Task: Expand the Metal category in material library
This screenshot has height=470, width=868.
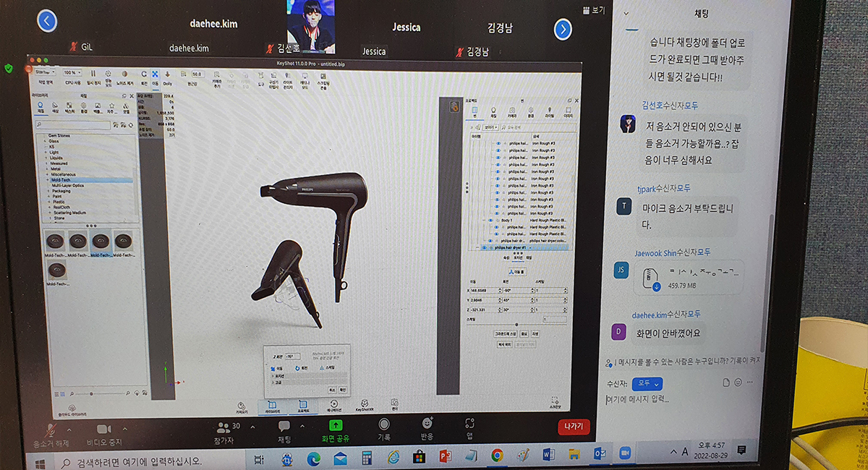Action: point(46,169)
